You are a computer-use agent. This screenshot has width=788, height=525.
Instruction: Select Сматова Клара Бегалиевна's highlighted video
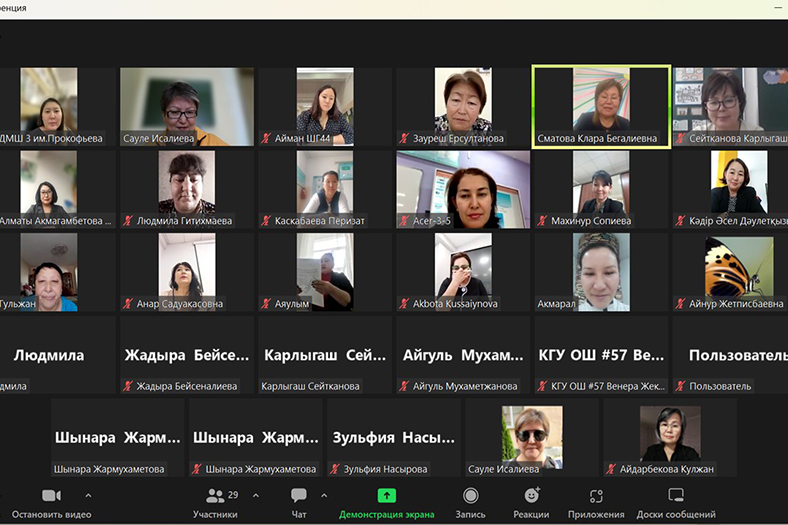coord(601,106)
